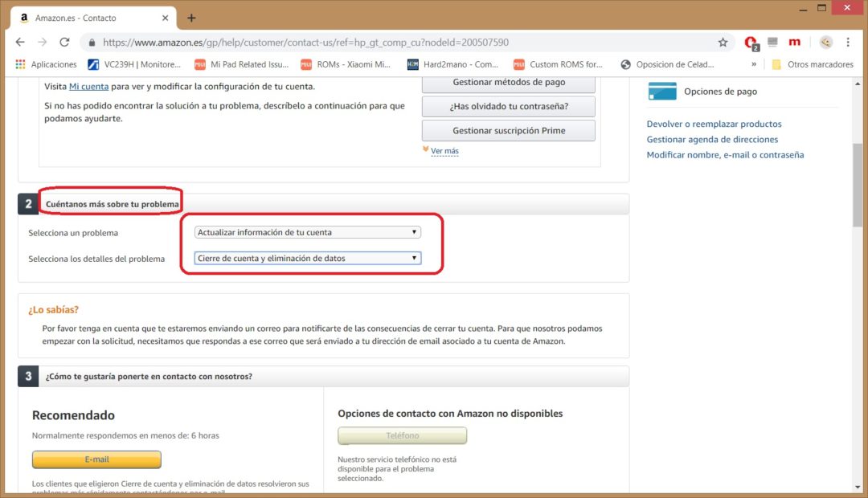Bookmark this page using the star icon
The image size is (868, 498).
pyautogui.click(x=723, y=42)
